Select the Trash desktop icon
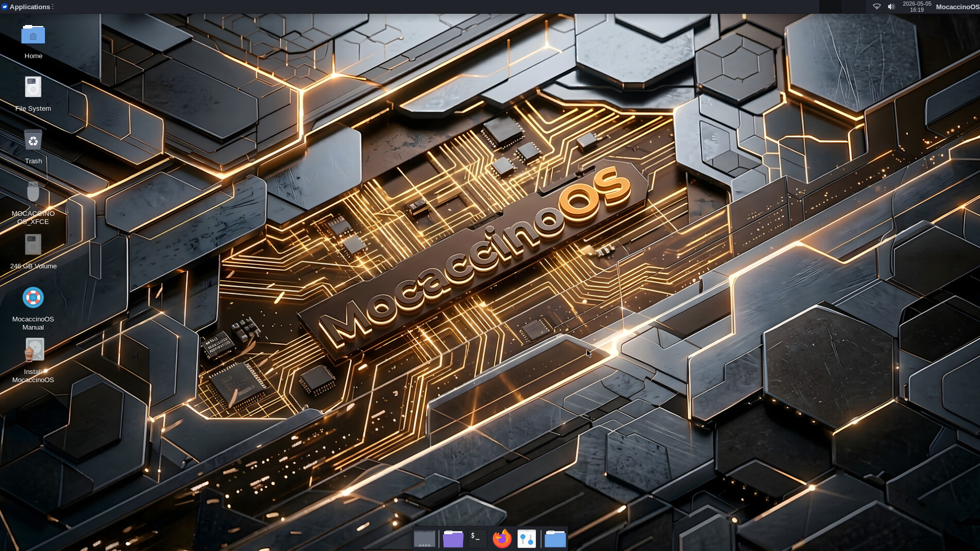 (x=33, y=140)
